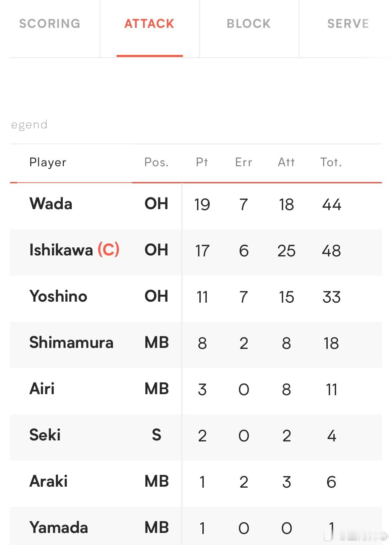Screen dimensions: 392x545
Task: Select Shimamura in the player list
Action: (71, 343)
